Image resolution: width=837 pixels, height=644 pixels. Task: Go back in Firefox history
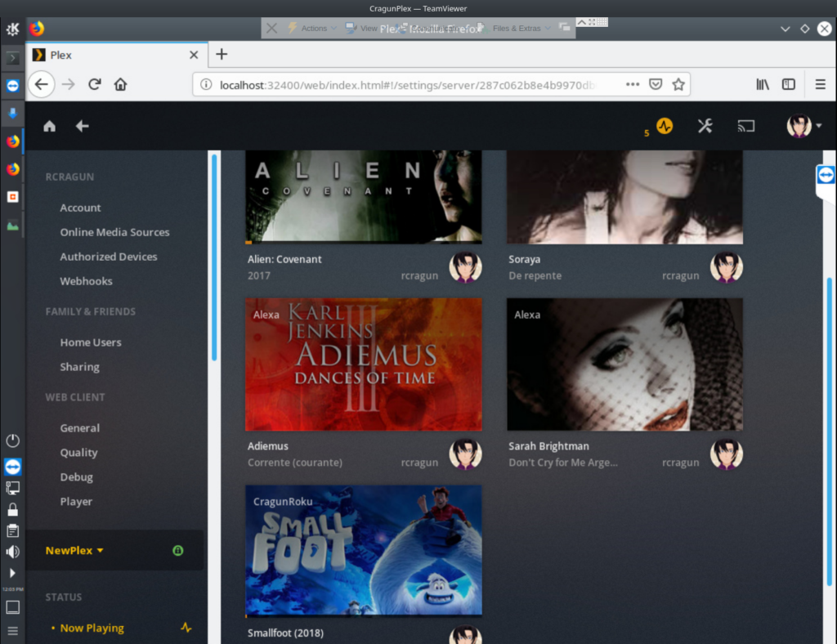[x=42, y=84]
